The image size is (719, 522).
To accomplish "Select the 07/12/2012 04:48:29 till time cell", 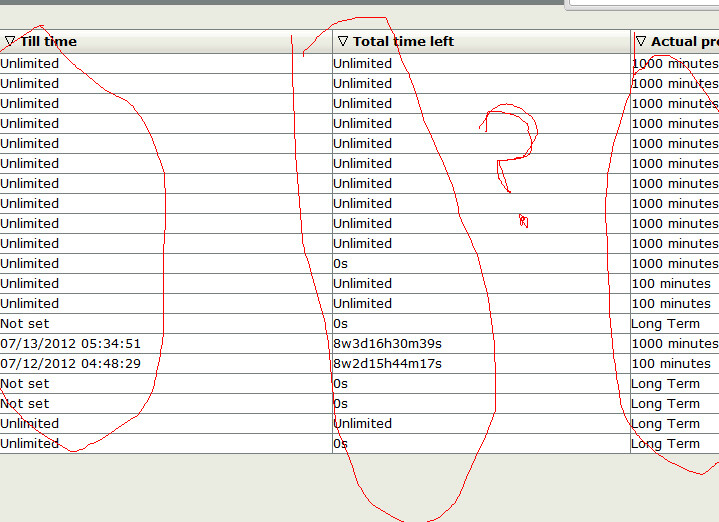I will pos(166,364).
